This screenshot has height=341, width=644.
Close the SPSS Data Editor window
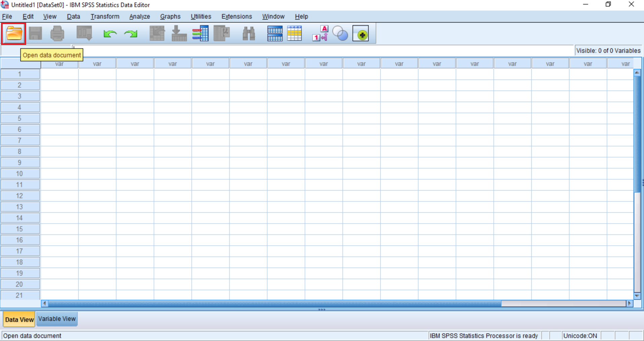(631, 5)
